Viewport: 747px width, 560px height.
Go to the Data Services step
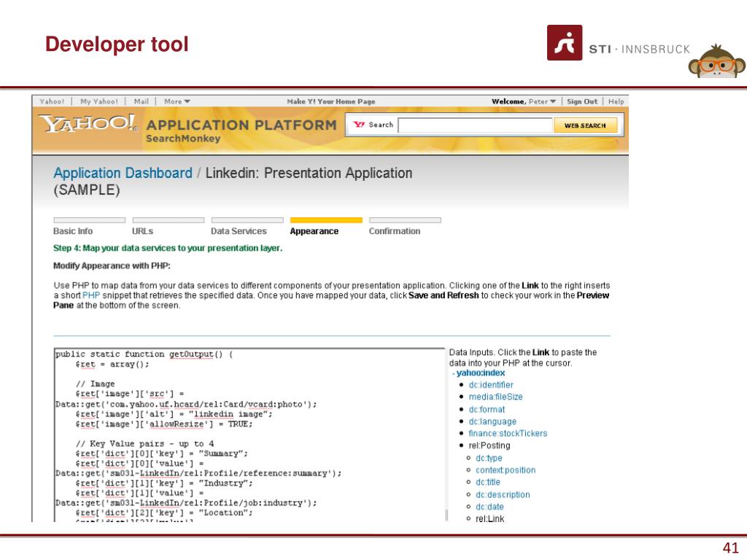click(x=239, y=231)
